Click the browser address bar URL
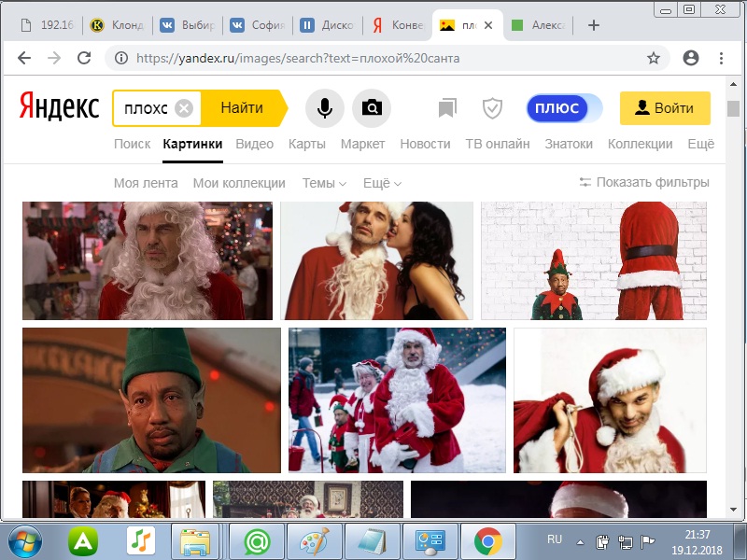Screen dimensions: 747x560 coord(298,58)
